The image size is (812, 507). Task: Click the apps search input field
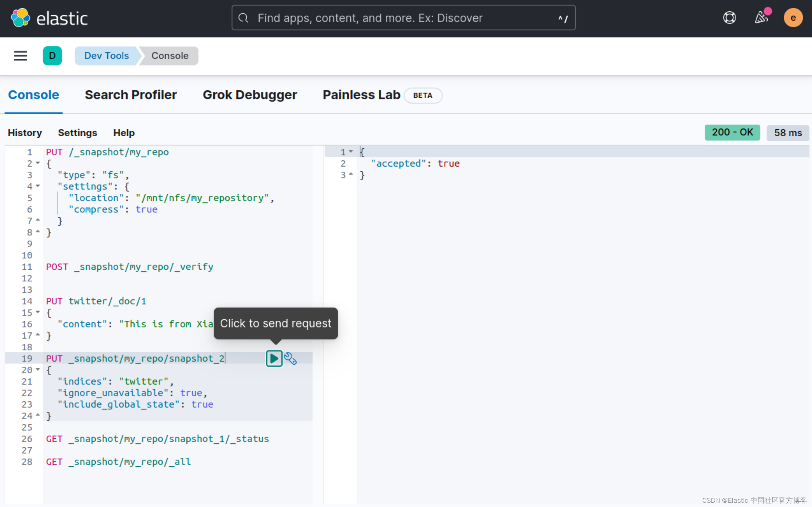(x=404, y=18)
